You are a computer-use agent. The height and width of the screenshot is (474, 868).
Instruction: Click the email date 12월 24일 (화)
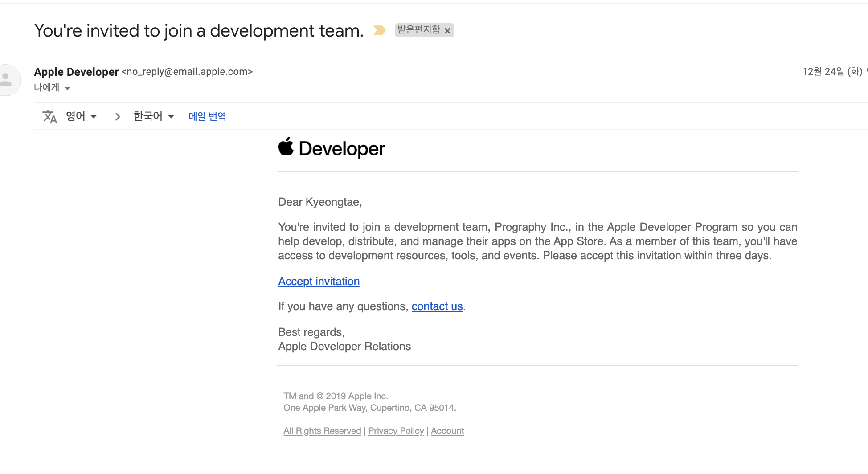pos(832,71)
